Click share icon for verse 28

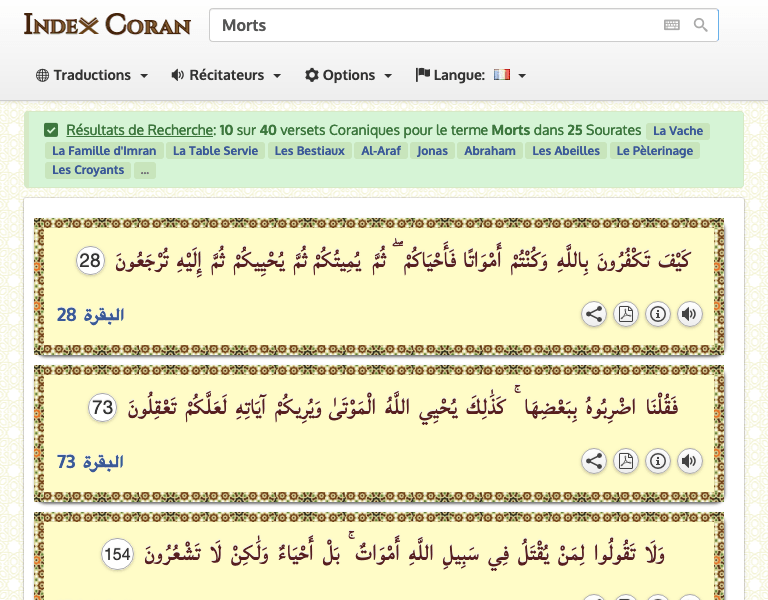594,315
